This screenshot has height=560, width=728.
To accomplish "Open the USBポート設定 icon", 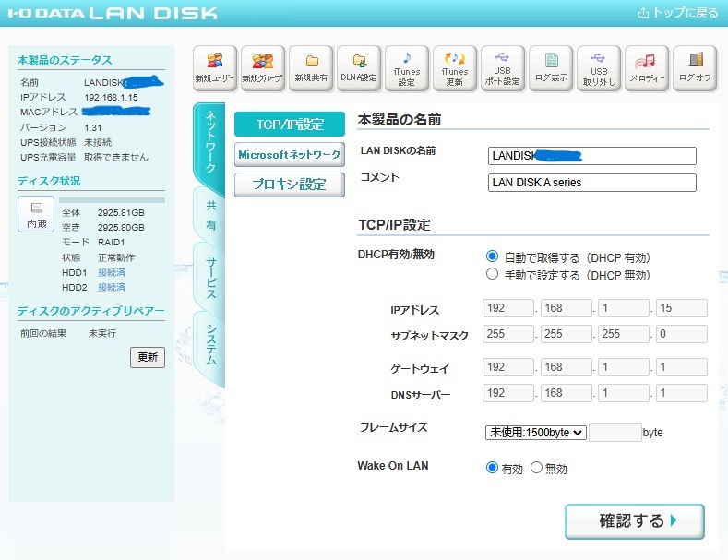I will click(503, 68).
